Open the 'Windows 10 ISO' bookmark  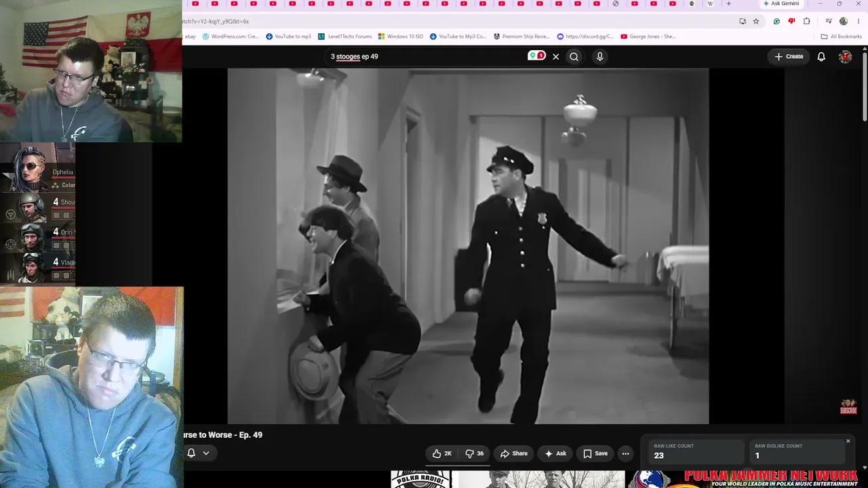pyautogui.click(x=401, y=37)
